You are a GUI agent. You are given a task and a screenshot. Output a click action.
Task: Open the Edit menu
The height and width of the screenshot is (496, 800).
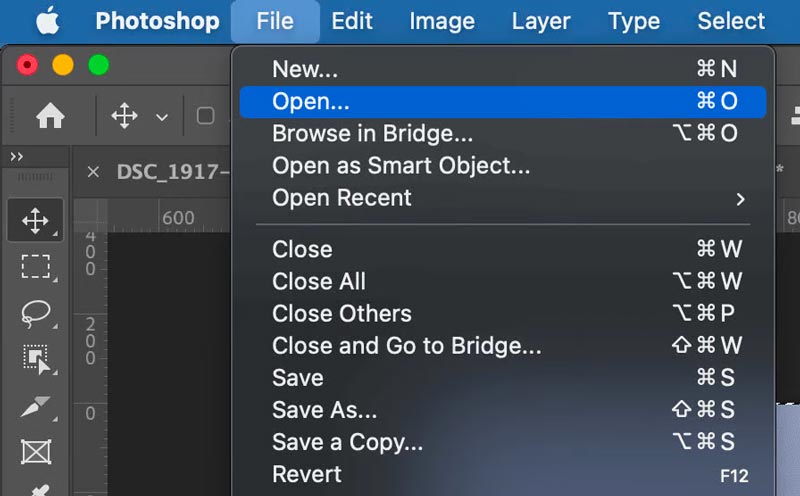tap(352, 21)
